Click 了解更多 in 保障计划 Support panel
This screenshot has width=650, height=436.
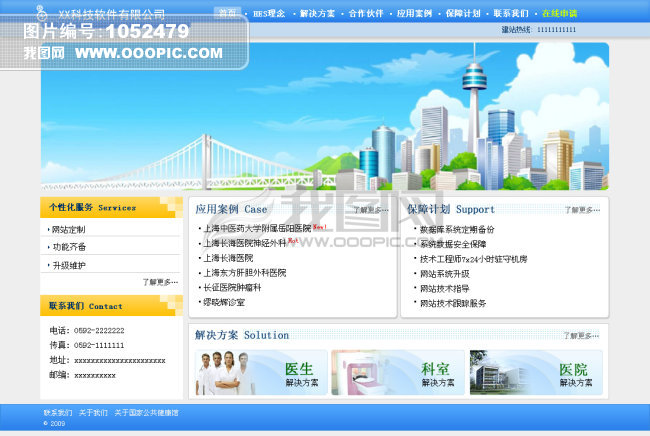[582, 210]
